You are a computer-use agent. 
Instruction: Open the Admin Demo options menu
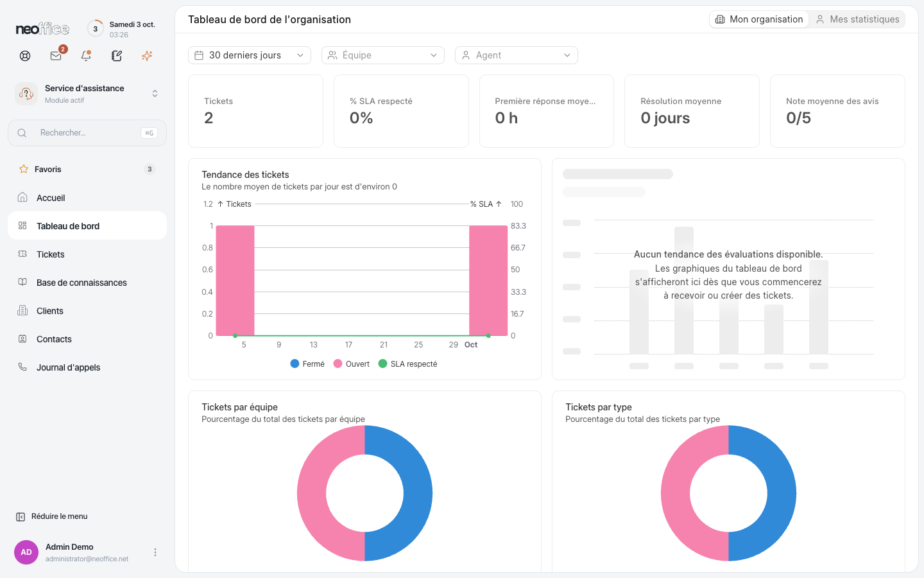[155, 552]
